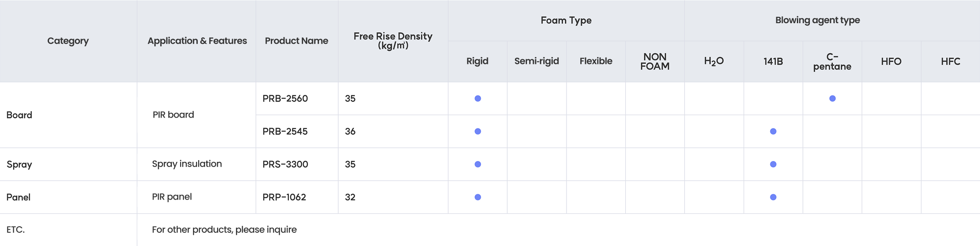Select the PRB-2560 product name

point(285,98)
